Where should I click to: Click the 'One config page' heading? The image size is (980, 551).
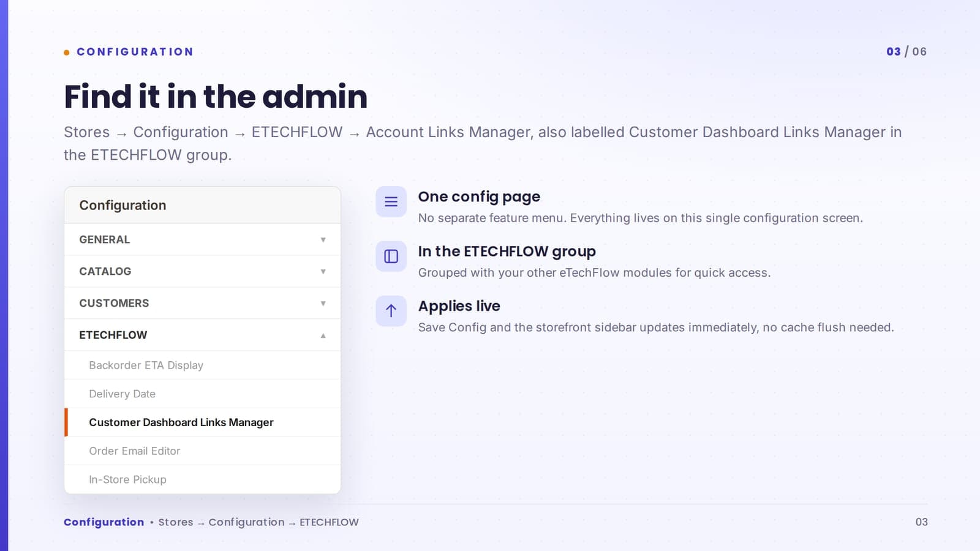479,197
